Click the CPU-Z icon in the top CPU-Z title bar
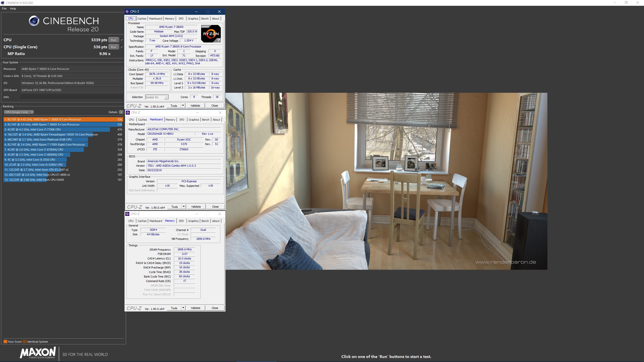The image size is (644, 362). point(127,12)
